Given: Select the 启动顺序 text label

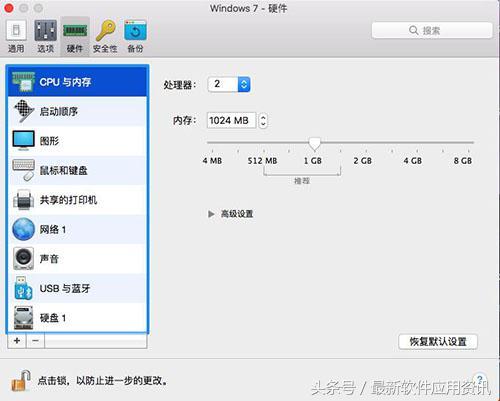Looking at the screenshot, I should coord(59,111).
